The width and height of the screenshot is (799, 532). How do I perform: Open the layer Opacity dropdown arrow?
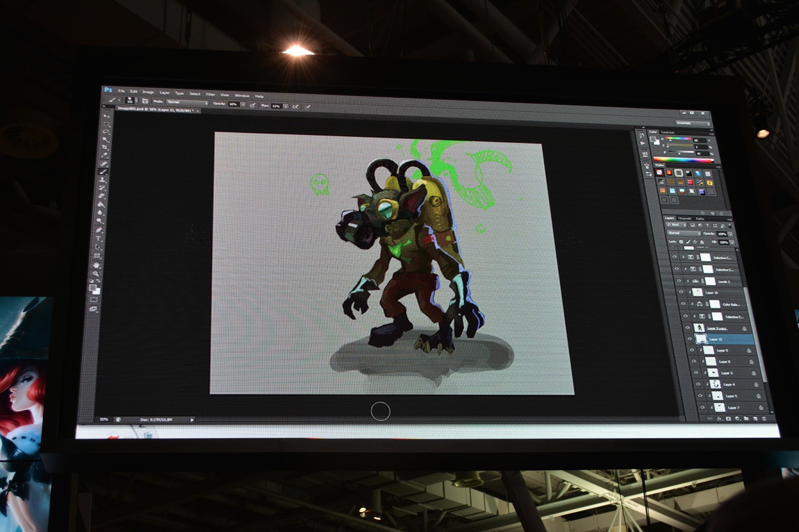(x=731, y=234)
